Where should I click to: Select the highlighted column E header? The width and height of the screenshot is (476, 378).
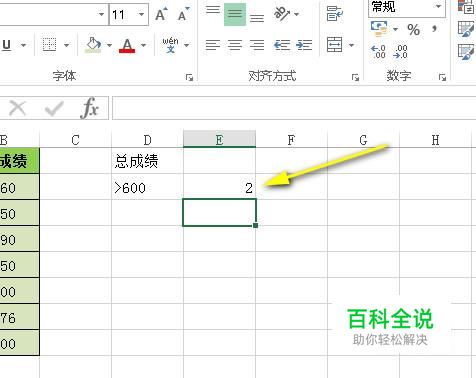pos(219,139)
